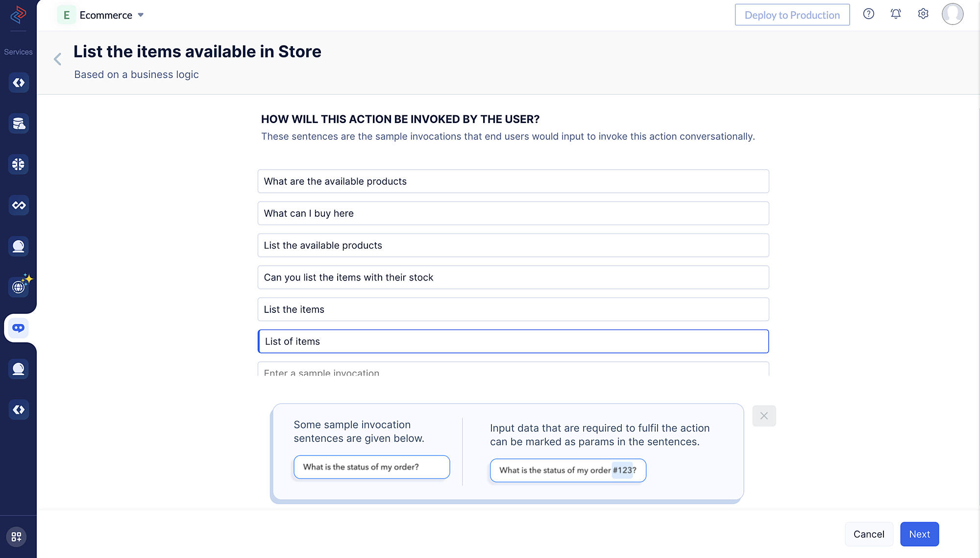
Task: Select the "What is the status of my order?" sample
Action: coord(371,467)
